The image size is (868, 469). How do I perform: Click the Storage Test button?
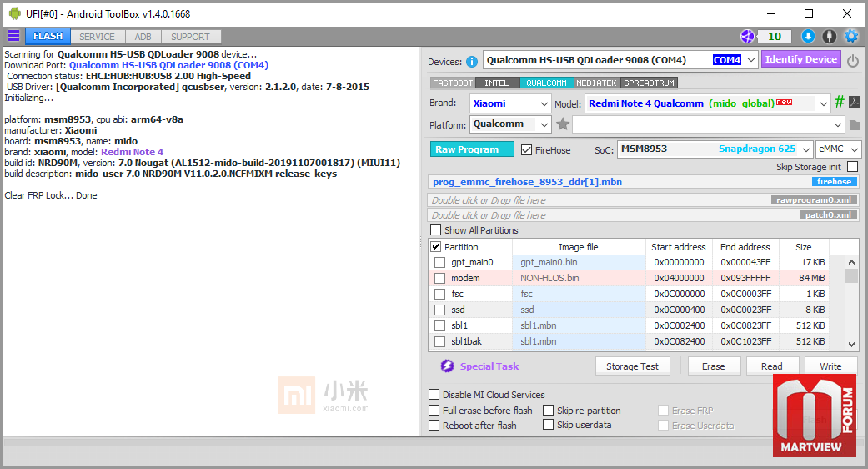[632, 366]
